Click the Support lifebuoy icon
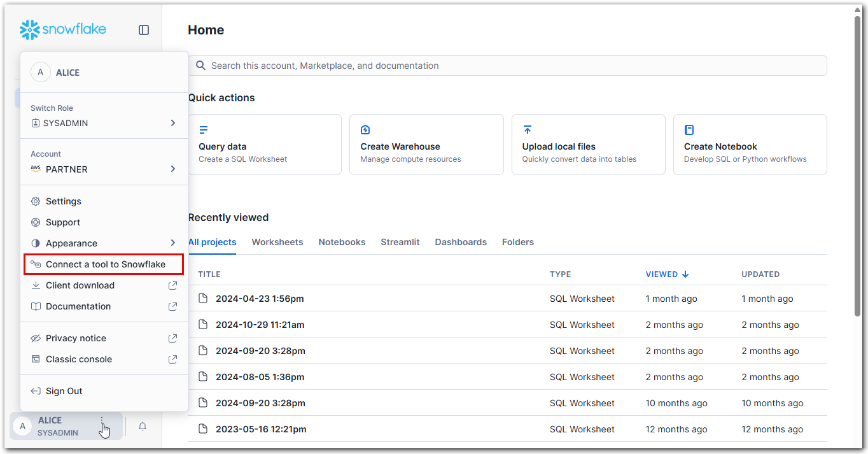868x454 pixels. 36,222
